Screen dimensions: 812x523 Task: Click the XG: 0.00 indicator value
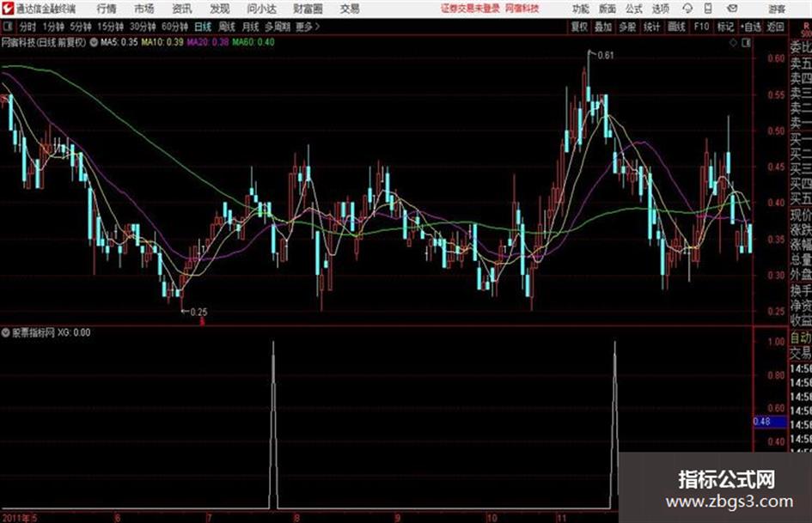pos(74,332)
